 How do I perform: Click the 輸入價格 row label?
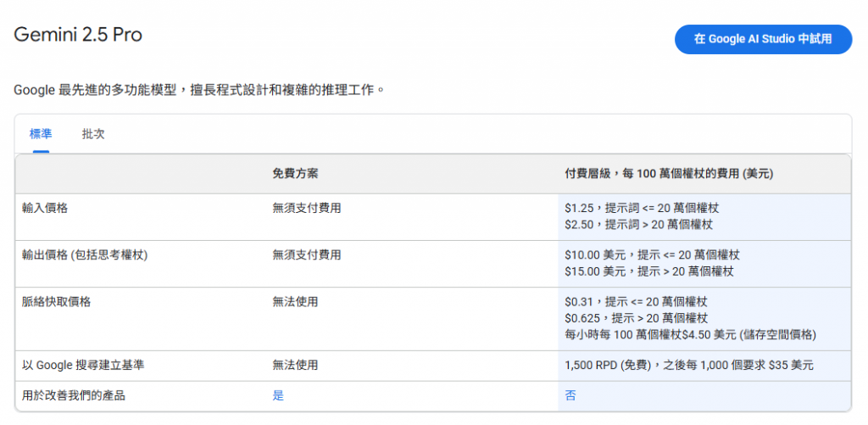45,209
